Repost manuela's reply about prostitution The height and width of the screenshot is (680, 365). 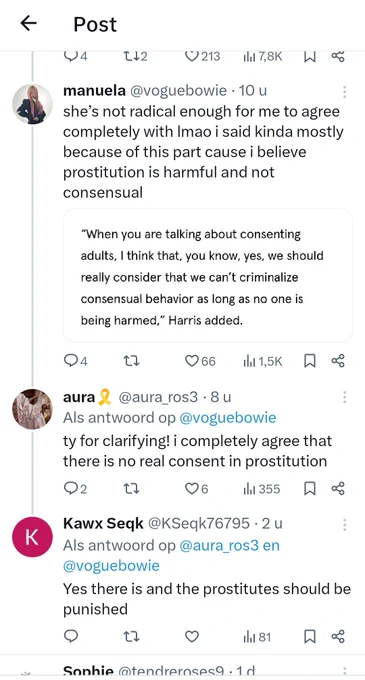coord(131,361)
